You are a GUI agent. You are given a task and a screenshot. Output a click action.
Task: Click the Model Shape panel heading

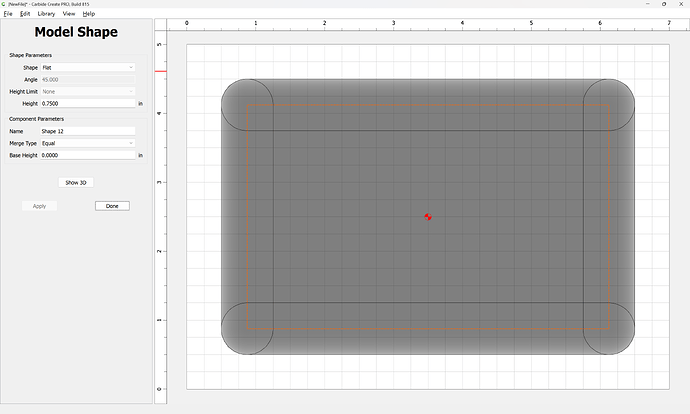pyautogui.click(x=76, y=32)
